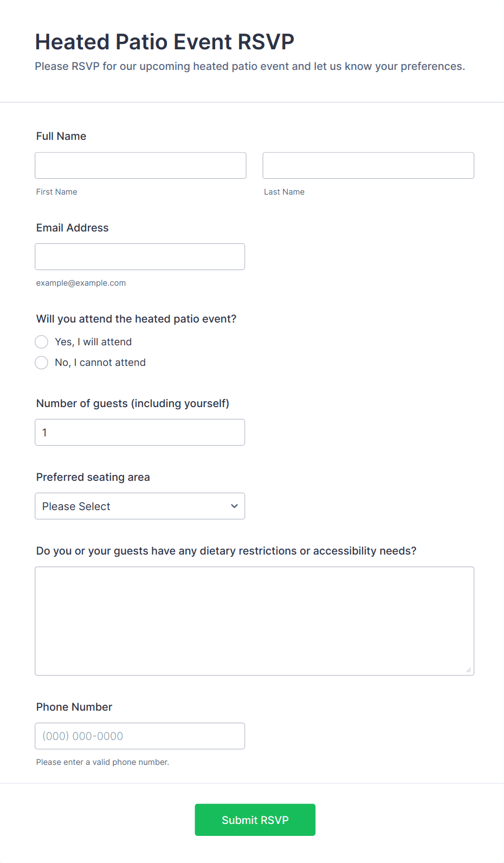
Task: Focus the Phone Number input field
Action: [x=139, y=736]
